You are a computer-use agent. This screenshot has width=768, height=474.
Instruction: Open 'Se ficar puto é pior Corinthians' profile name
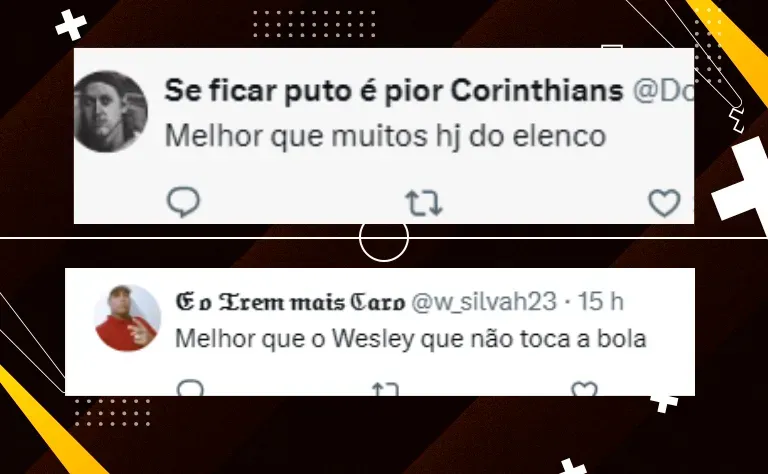point(393,91)
